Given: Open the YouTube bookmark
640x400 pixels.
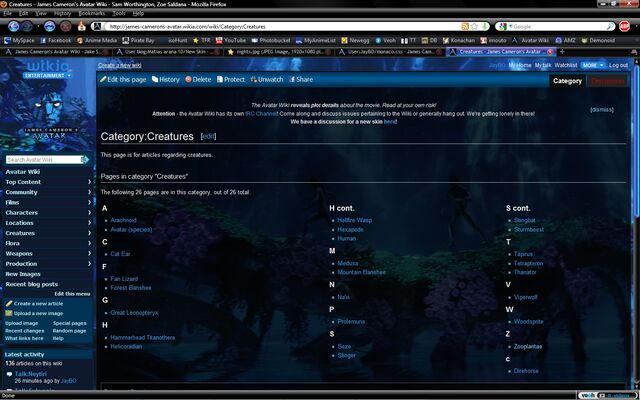Looking at the screenshot, I should 231,40.
